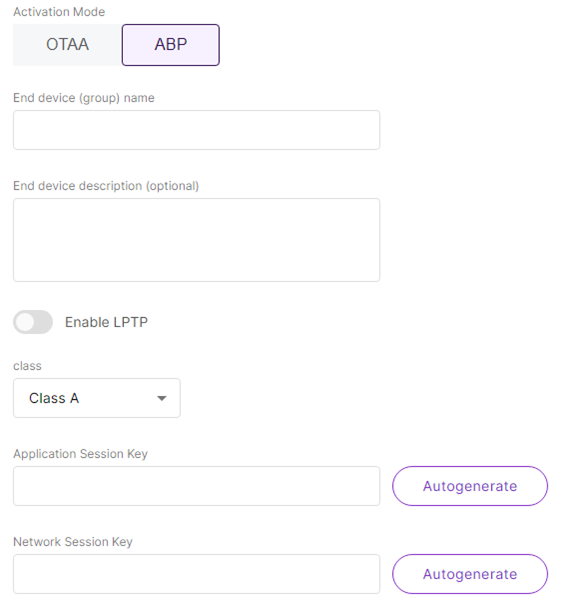This screenshot has width=573, height=609.
Task: Click the End device description (optional) label
Action: [106, 186]
